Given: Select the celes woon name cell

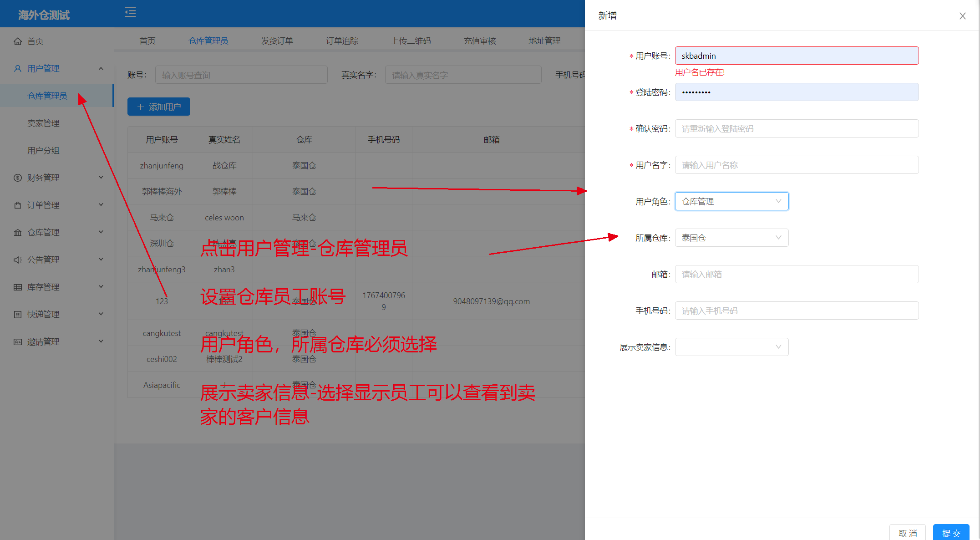Looking at the screenshot, I should [224, 217].
